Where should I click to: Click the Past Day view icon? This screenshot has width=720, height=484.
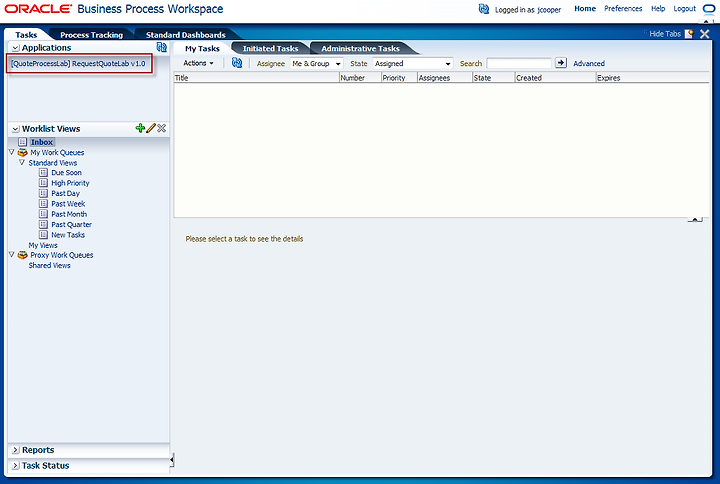43,193
